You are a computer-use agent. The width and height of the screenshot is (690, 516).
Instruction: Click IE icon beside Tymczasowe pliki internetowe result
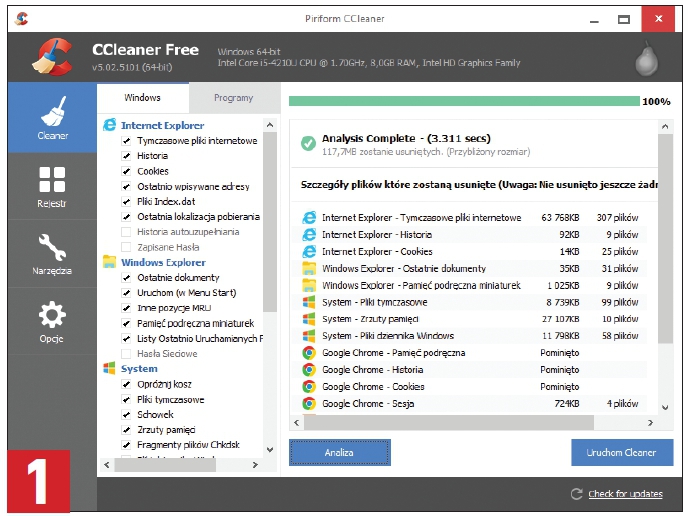(x=309, y=217)
